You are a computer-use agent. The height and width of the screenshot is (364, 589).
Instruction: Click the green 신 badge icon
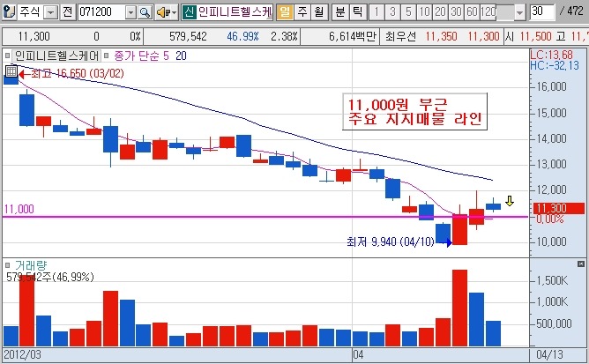pyautogui.click(x=189, y=12)
